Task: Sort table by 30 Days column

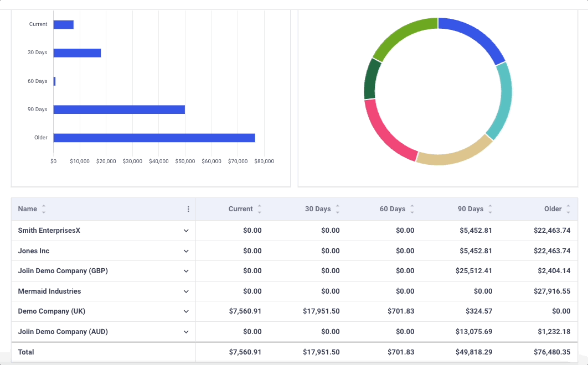Action: (338, 209)
